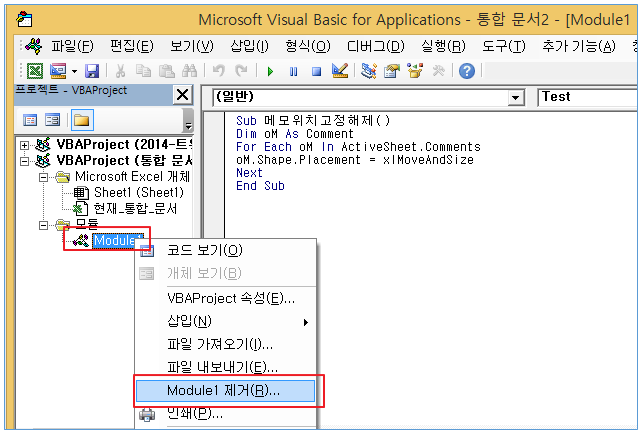Click the Test procedure combo box
The width and height of the screenshot is (644, 436).
(587, 97)
